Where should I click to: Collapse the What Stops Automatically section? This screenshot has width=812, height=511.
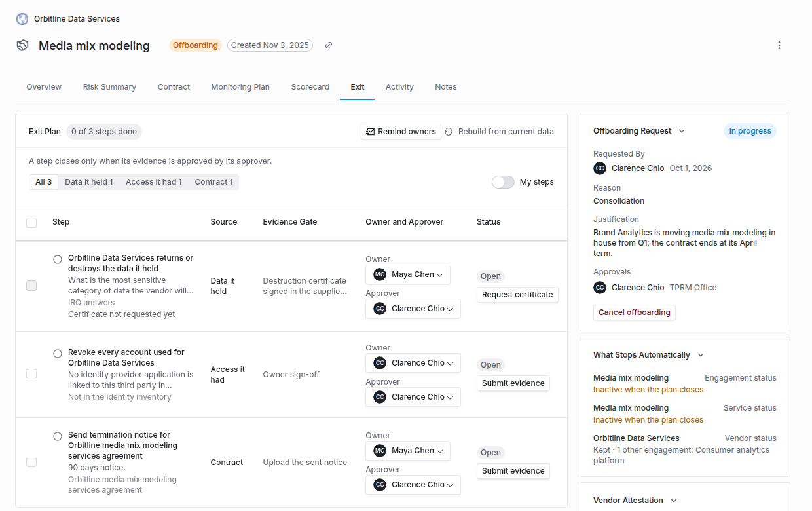point(701,355)
